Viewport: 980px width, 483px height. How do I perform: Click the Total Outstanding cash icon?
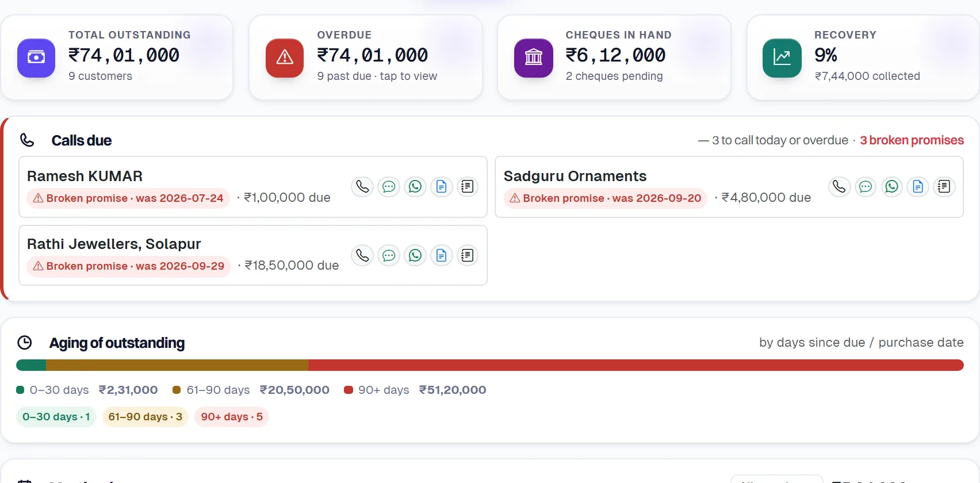(36, 57)
